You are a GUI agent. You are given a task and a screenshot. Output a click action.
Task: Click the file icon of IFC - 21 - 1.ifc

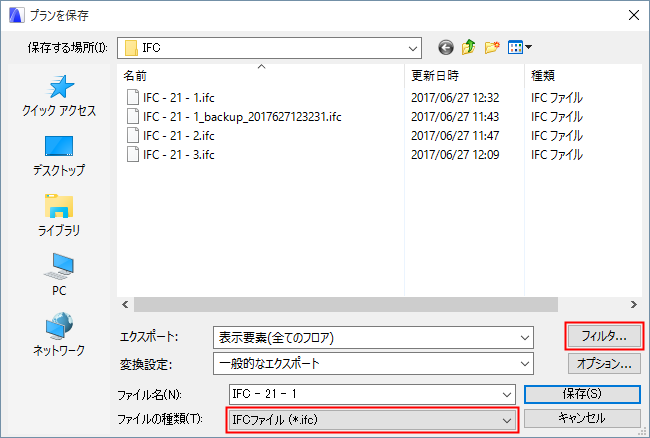pos(133,97)
